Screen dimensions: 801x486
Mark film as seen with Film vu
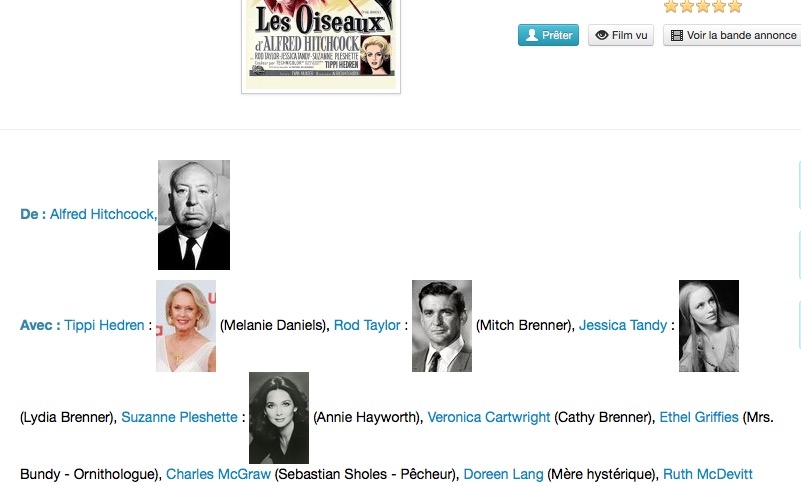click(621, 35)
